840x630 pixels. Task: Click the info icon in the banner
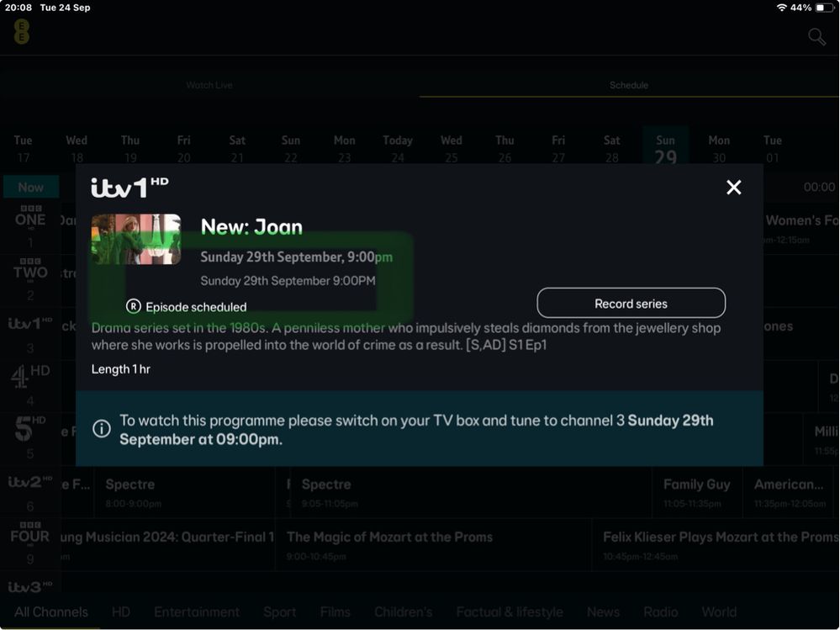coord(102,429)
